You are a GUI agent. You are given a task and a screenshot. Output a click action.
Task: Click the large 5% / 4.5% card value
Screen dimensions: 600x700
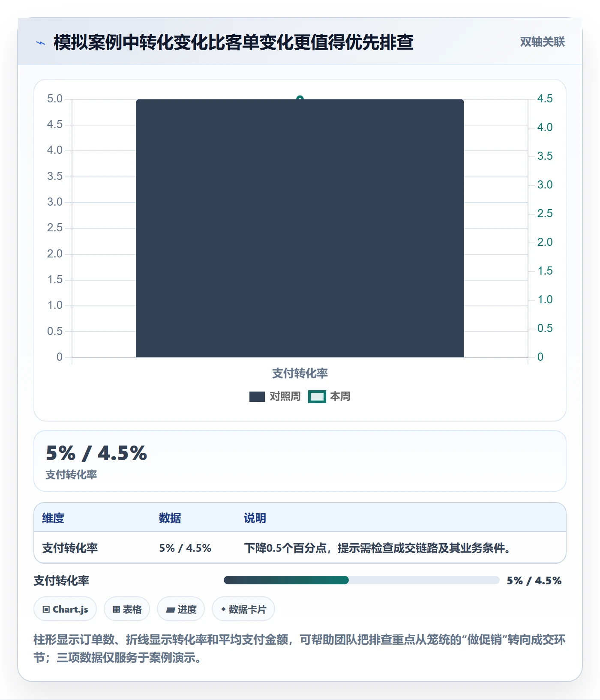[96, 453]
